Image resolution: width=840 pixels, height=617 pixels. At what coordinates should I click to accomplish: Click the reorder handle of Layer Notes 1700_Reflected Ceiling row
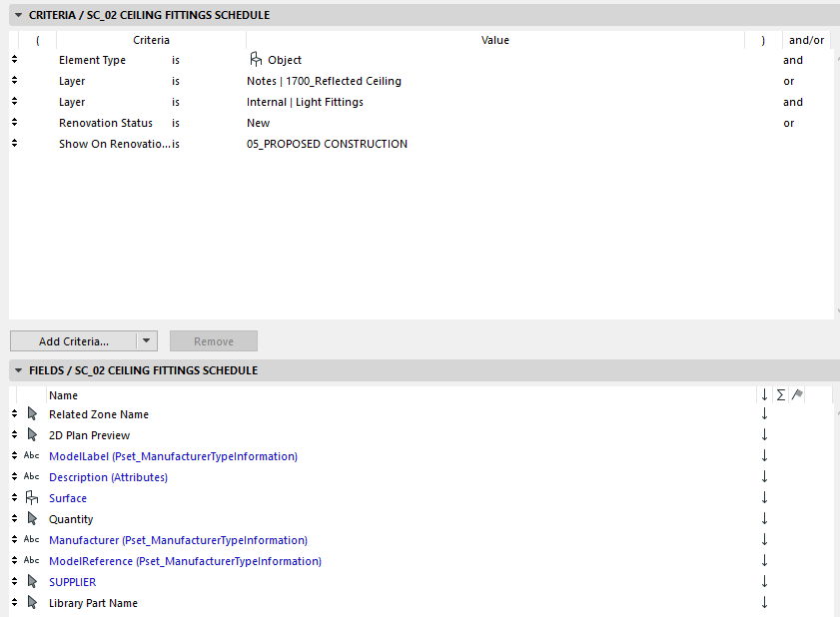14,80
